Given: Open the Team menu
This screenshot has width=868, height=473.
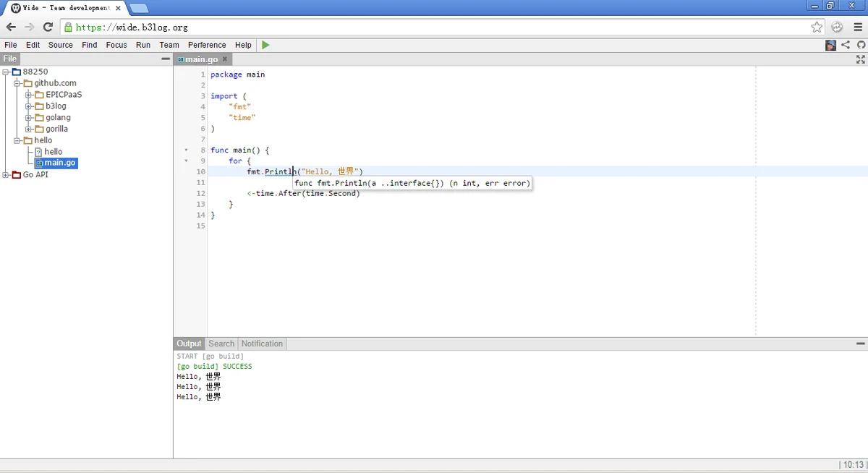Looking at the screenshot, I should [x=169, y=45].
